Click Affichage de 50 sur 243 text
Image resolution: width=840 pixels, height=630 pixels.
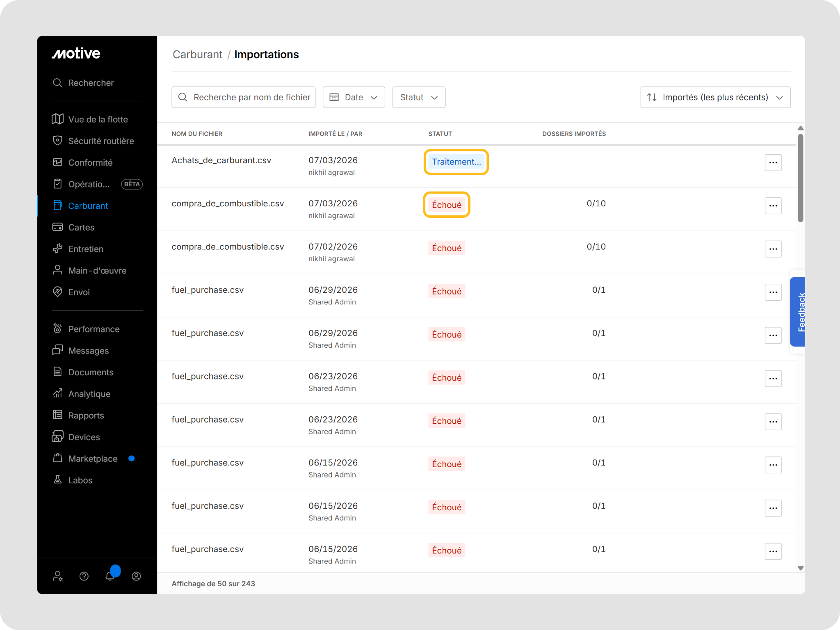pos(213,584)
